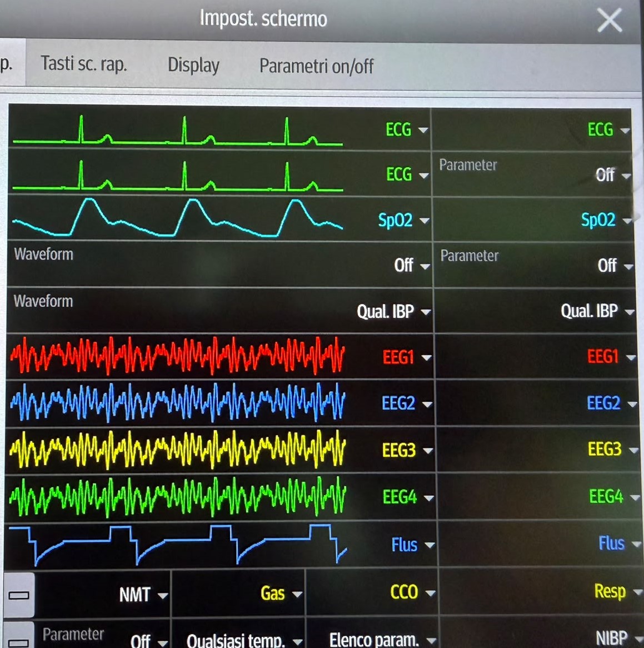Tap the rectangle layout icon beside NMT
This screenshot has height=648, width=644.
pos(19,595)
